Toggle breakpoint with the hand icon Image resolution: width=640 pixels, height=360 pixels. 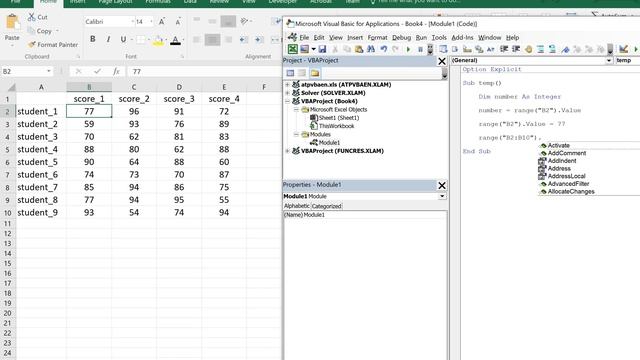(528, 49)
